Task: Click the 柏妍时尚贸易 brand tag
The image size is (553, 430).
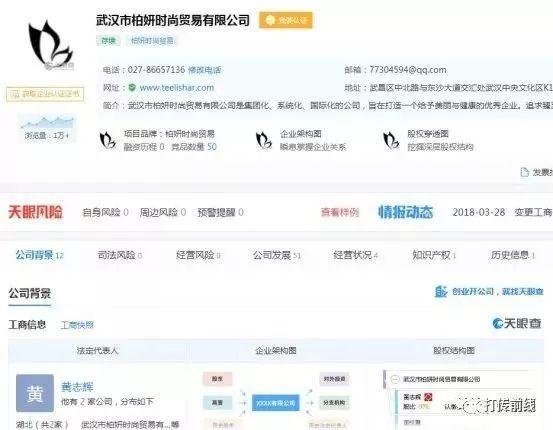Action: (152, 41)
